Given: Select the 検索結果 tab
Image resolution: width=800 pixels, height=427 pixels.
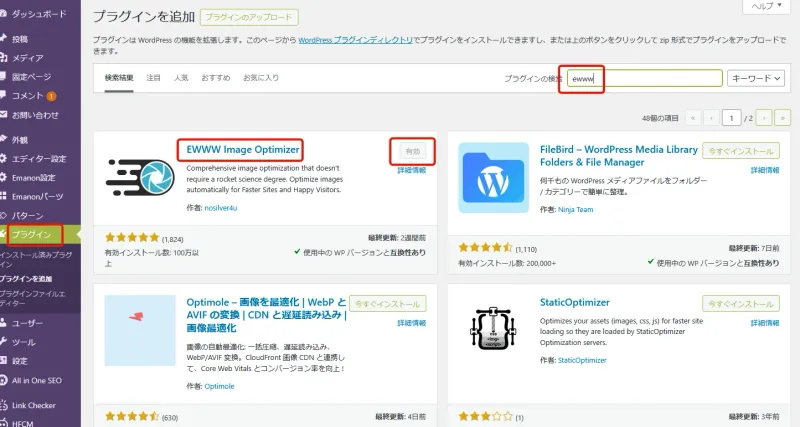Looking at the screenshot, I should 119,78.
